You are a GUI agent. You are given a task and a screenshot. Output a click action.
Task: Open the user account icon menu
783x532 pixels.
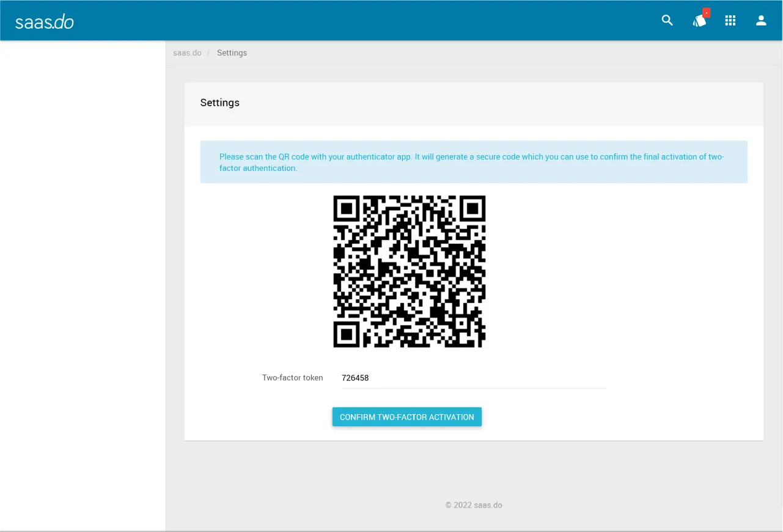[761, 21]
